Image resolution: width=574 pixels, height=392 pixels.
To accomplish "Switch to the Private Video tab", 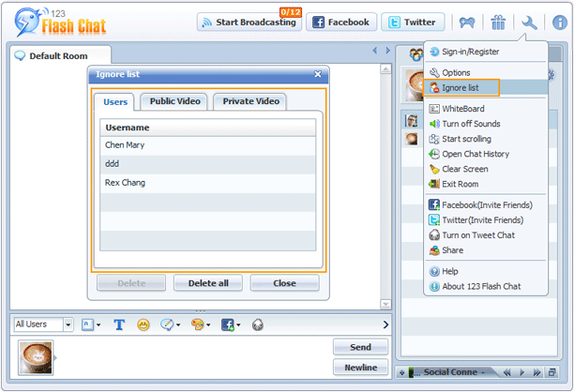I will 250,101.
